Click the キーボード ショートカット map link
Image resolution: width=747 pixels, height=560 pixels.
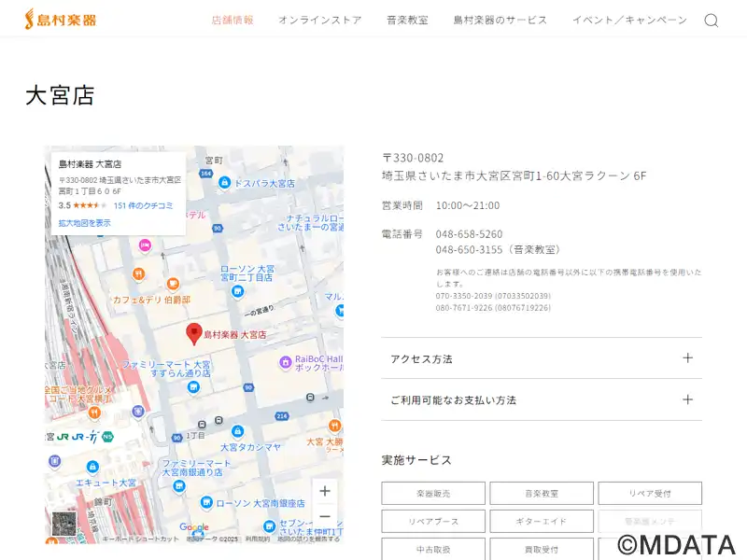(x=141, y=539)
